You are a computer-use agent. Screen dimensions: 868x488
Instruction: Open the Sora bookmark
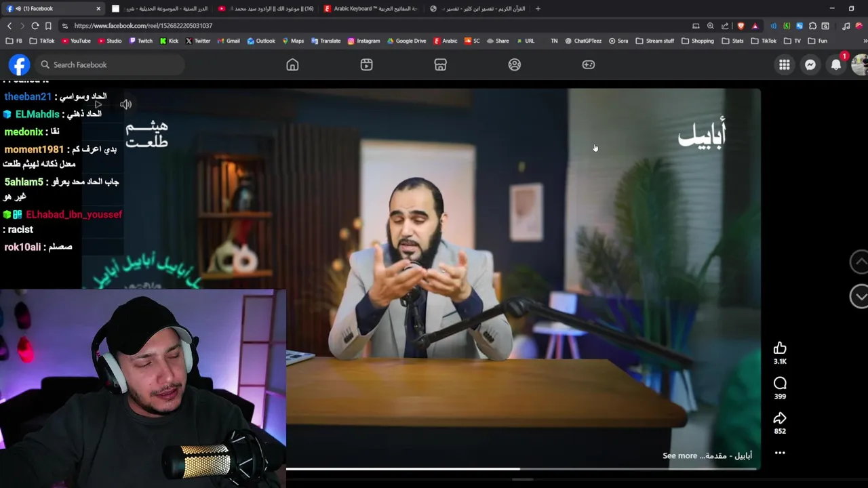[618, 41]
